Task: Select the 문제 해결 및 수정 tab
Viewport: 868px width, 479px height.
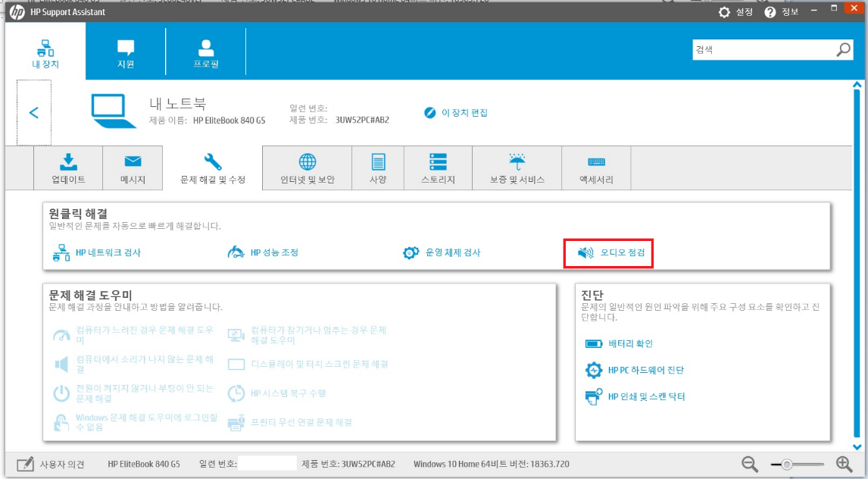Action: point(213,168)
